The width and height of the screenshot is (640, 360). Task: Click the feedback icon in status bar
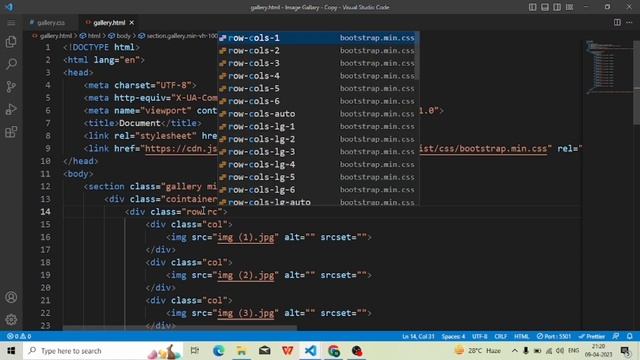coord(616,336)
